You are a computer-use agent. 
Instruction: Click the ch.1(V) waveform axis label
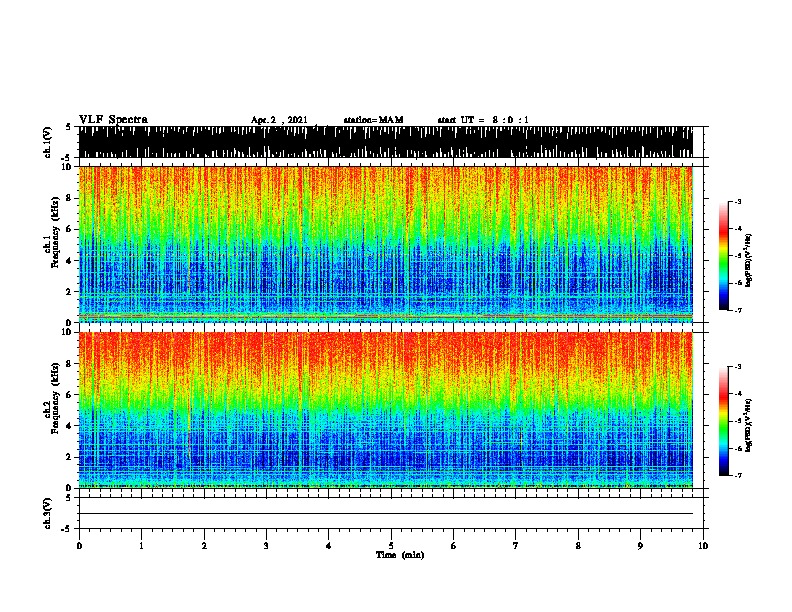48,142
